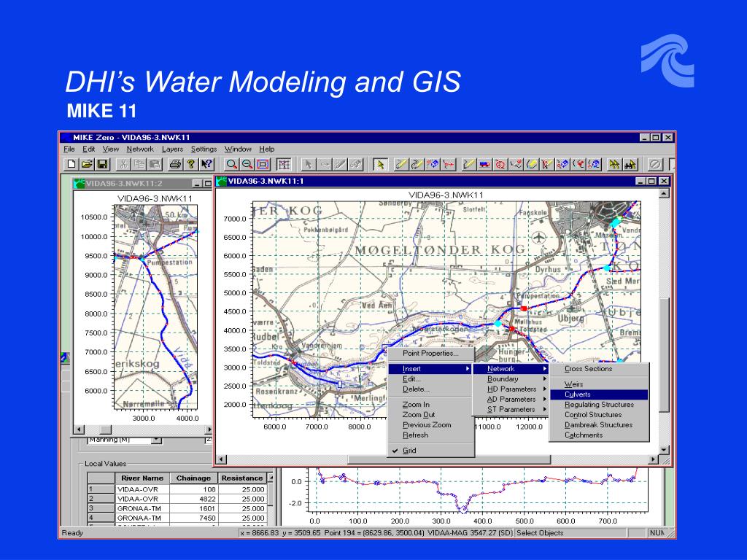This screenshot has width=747, height=560.
Task: Expand the Network submenu entry
Action: pyautogui.click(x=511, y=369)
